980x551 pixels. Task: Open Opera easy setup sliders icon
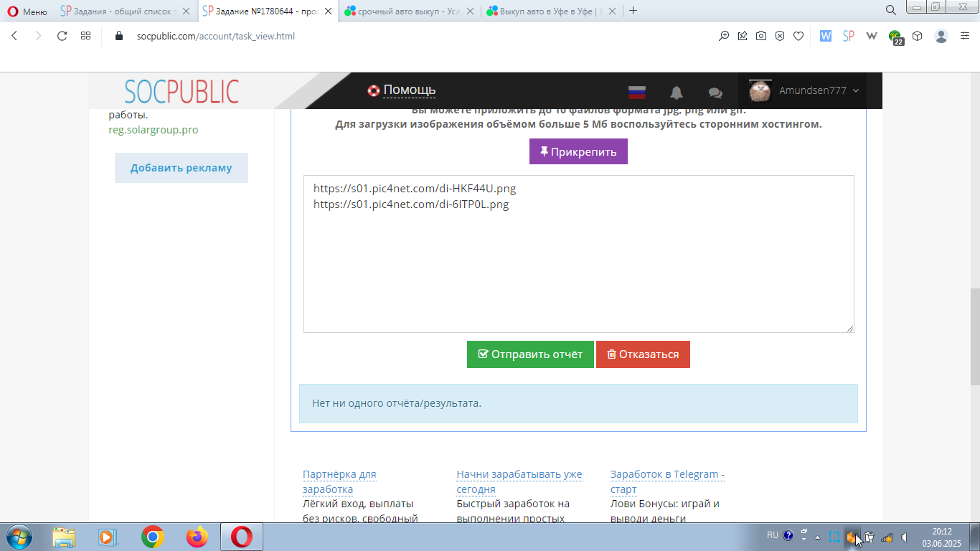[965, 36]
